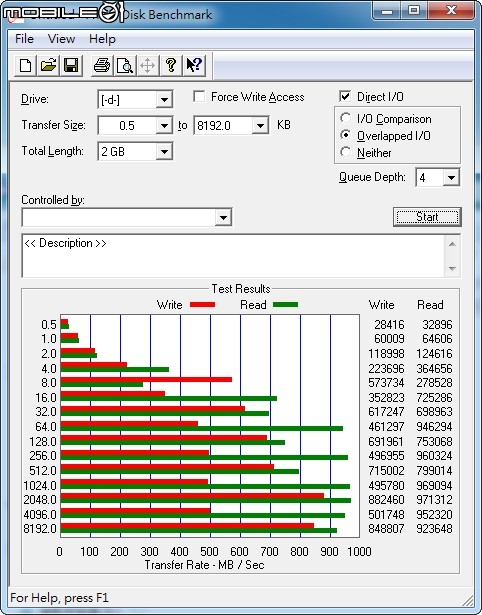Open the File menu
482x615 pixels.
(24, 39)
